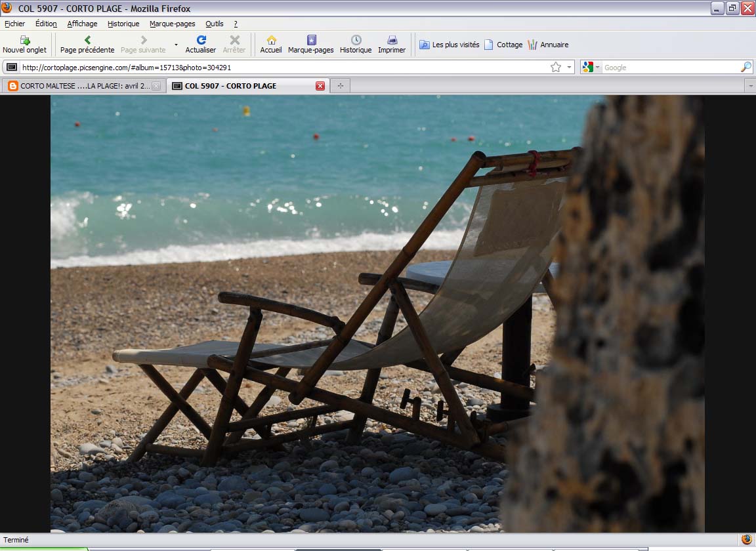Open the ? help menu

[236, 24]
